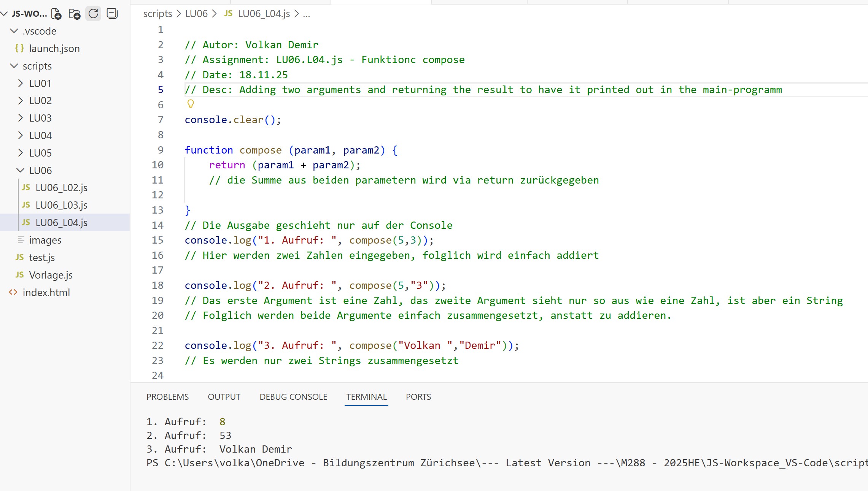The image size is (868, 491).
Task: Click line number 9 in the gutter
Action: click(x=161, y=150)
